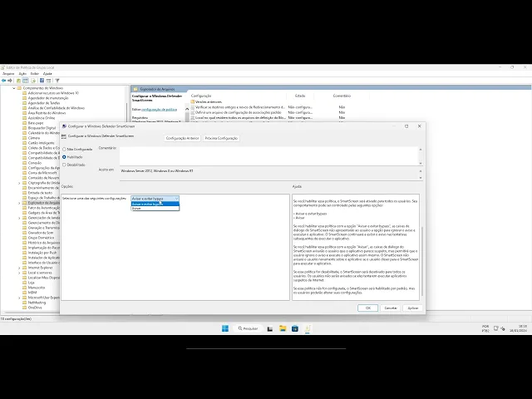The image size is (532, 399).
Task: Click the Loja folder icon in the tree
Action: tap(24, 283)
